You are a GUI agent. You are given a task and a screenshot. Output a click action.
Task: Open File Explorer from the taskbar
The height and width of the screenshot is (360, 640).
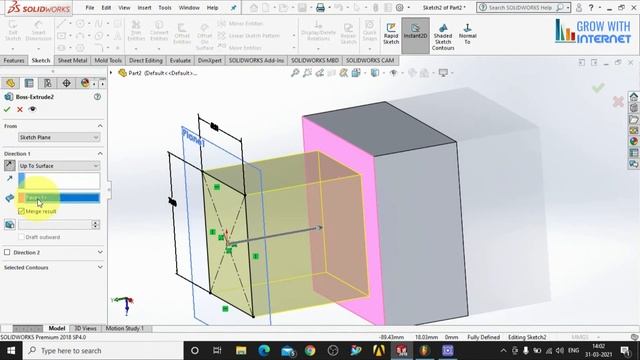pyautogui.click(x=241, y=351)
